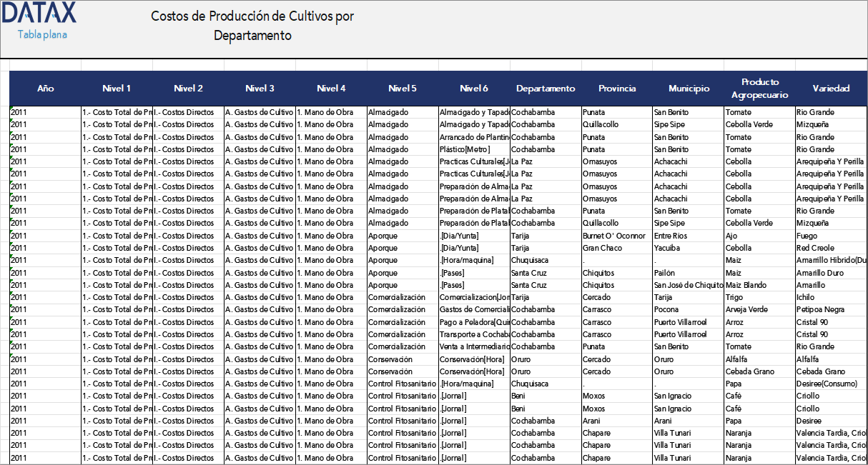Screen dimensions: 868x465
Task: Click the 'Municipio' column header
Action: [689, 88]
